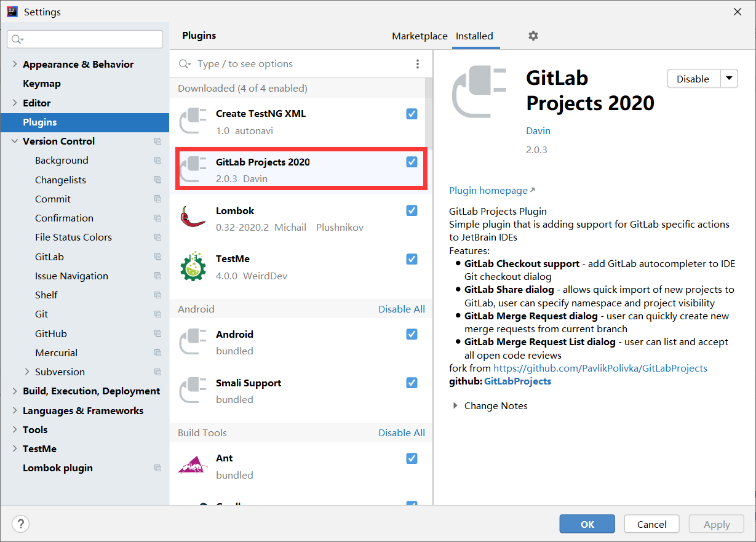
Task: Open the plugin list options kebab menu
Action: click(418, 64)
